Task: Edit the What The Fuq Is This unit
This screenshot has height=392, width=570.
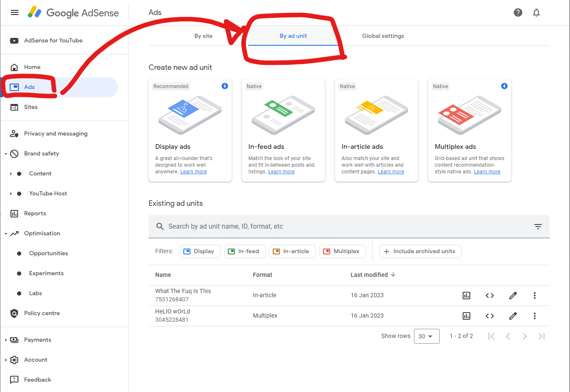Action: click(513, 296)
